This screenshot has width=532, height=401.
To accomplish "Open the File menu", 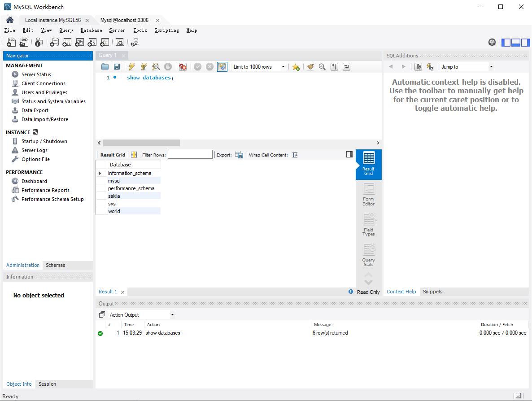I will click(9, 30).
